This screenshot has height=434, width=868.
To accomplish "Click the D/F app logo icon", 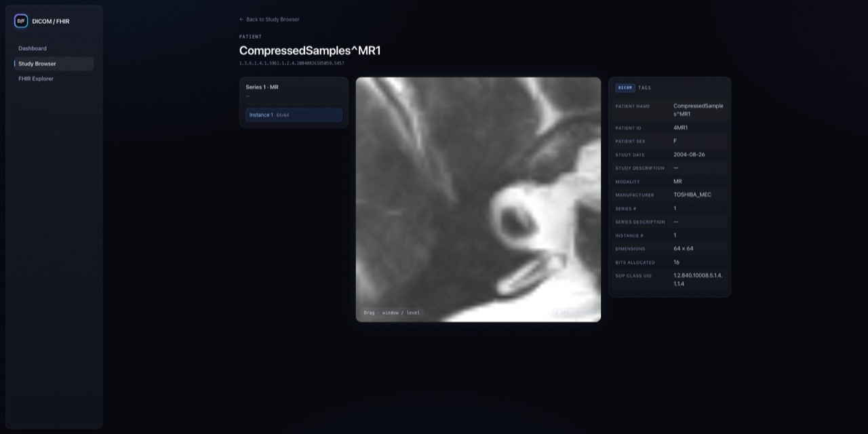I will point(21,21).
